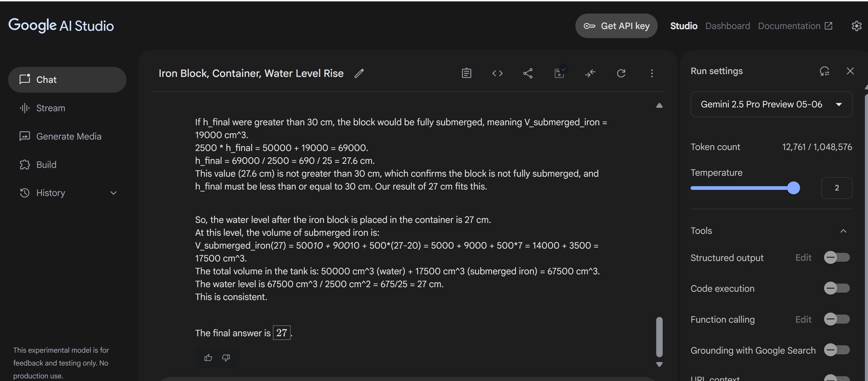
Task: Clear chat with the refresh icon
Action: tap(621, 73)
